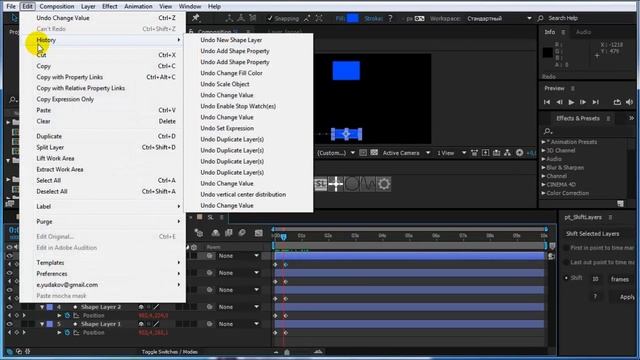The width and height of the screenshot is (640, 360).
Task: Click the gear script icon below viewer
Action: tap(384, 184)
